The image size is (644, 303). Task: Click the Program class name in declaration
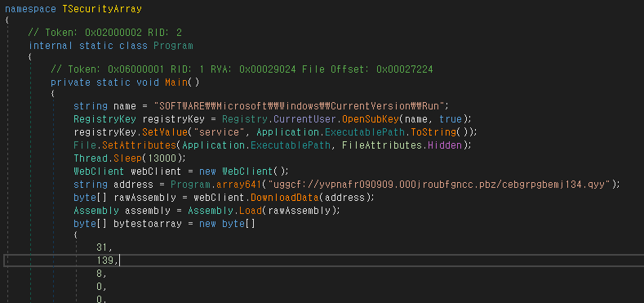coord(173,46)
